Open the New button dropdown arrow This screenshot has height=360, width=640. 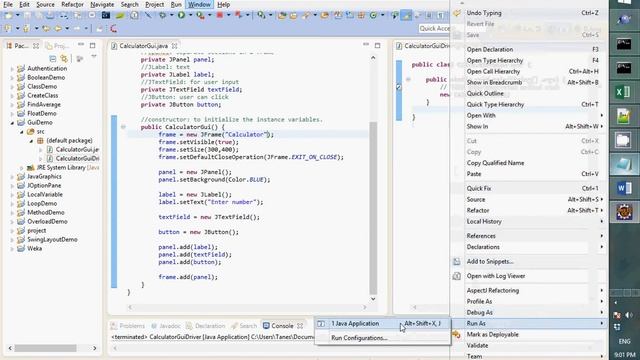[x=17, y=16]
